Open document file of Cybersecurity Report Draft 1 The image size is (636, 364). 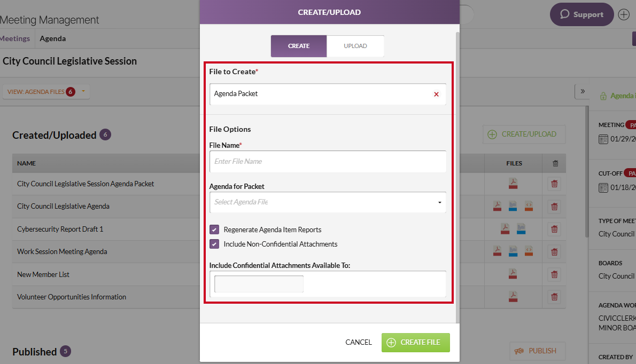pyautogui.click(x=521, y=229)
